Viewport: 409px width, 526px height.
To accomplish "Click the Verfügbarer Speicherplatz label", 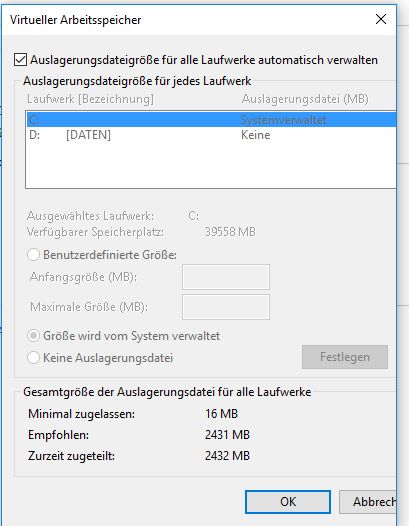I will tap(95, 232).
